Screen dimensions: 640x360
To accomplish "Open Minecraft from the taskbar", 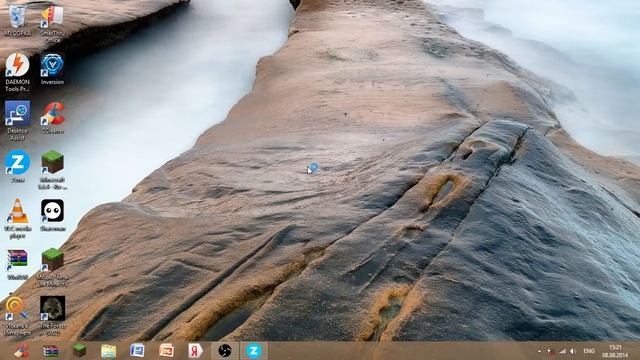I will click(x=79, y=351).
